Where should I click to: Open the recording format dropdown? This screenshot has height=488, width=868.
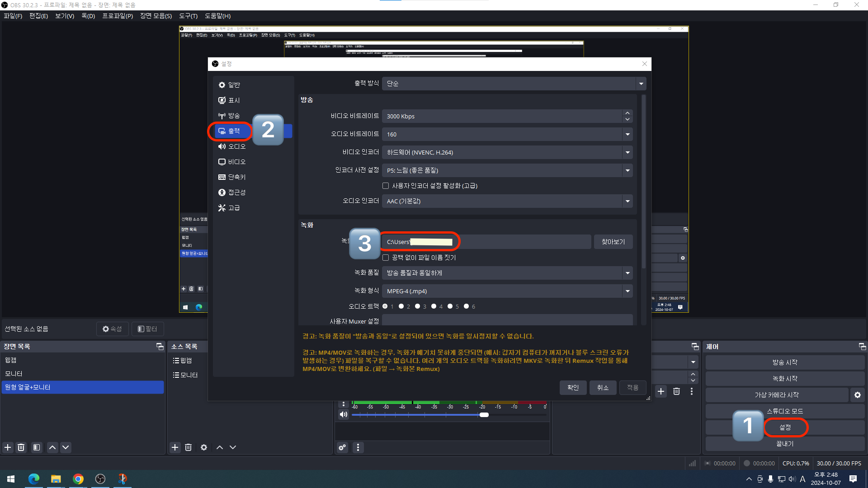(627, 291)
